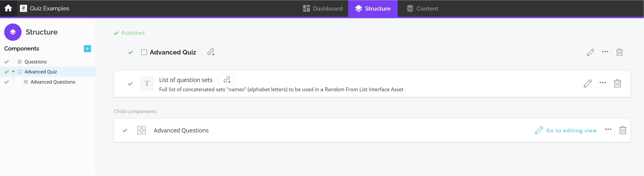Switch to the Dashboard tab
Screen dimensions: 644x176
(323, 9)
